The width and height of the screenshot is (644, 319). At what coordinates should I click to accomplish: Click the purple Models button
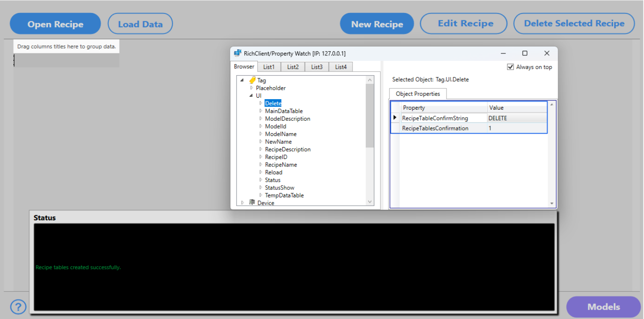[x=603, y=307]
